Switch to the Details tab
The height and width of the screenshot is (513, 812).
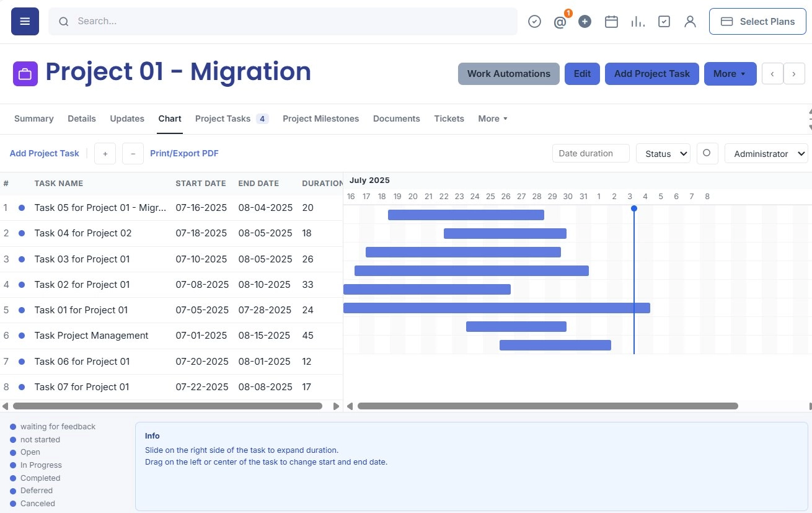pyautogui.click(x=82, y=118)
